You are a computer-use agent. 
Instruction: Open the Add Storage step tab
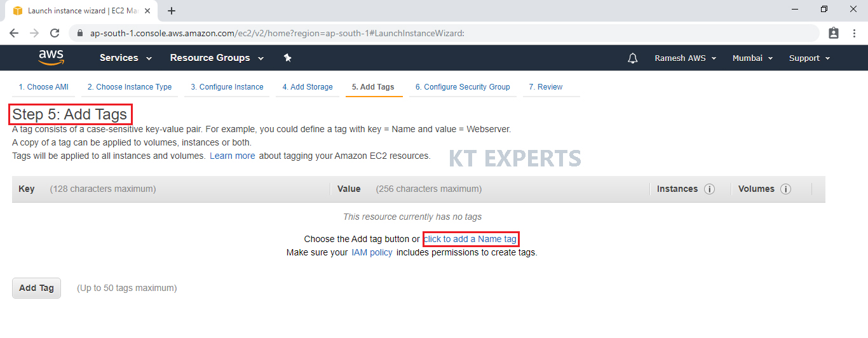tap(308, 87)
